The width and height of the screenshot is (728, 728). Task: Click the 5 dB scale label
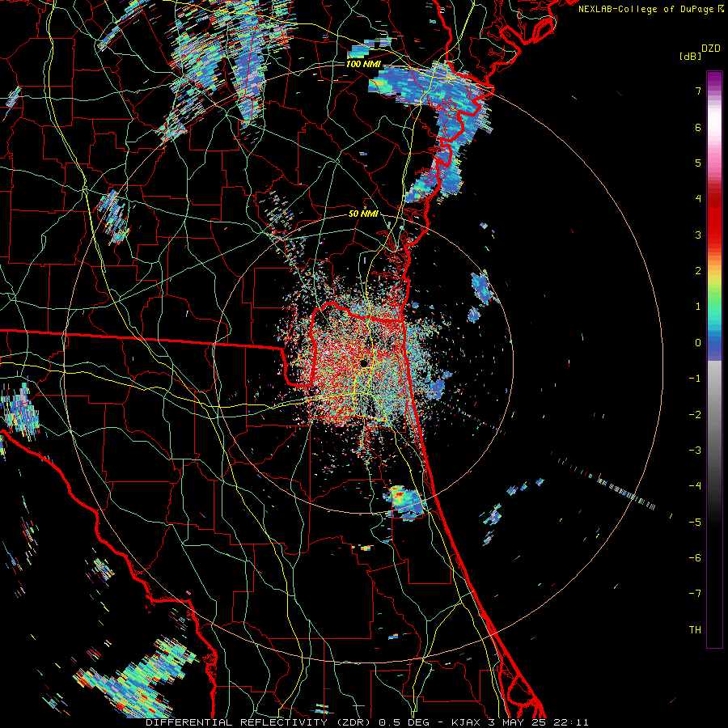[698, 163]
